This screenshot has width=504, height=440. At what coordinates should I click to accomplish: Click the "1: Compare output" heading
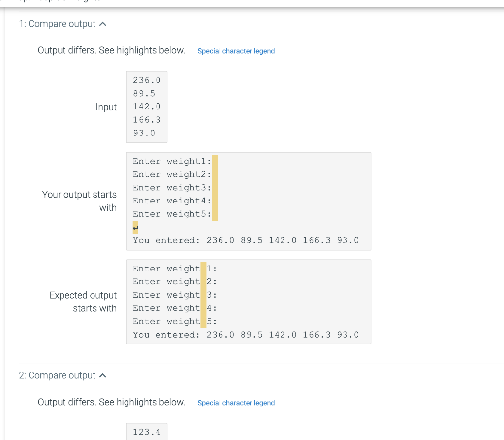pos(58,23)
